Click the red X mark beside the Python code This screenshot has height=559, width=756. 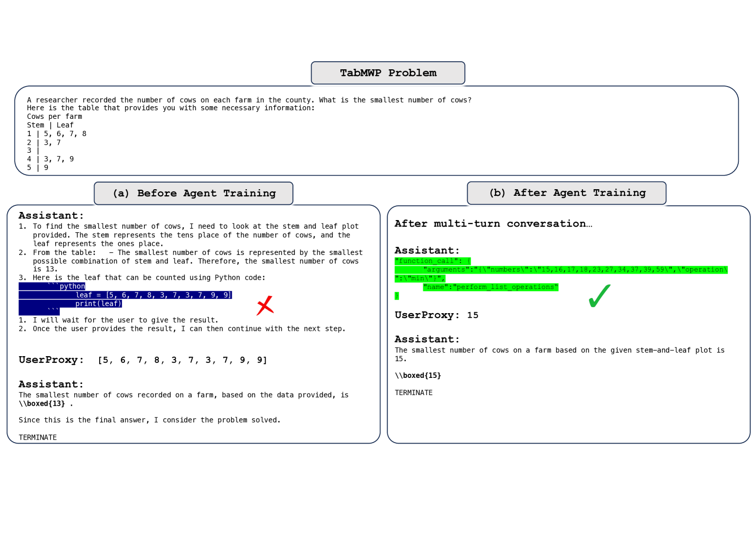pyautogui.click(x=265, y=306)
